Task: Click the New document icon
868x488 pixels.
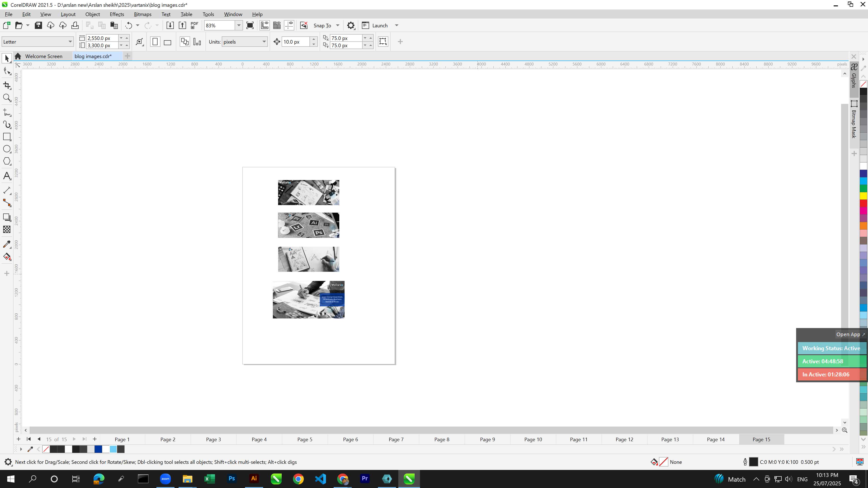Action: [x=6, y=25]
